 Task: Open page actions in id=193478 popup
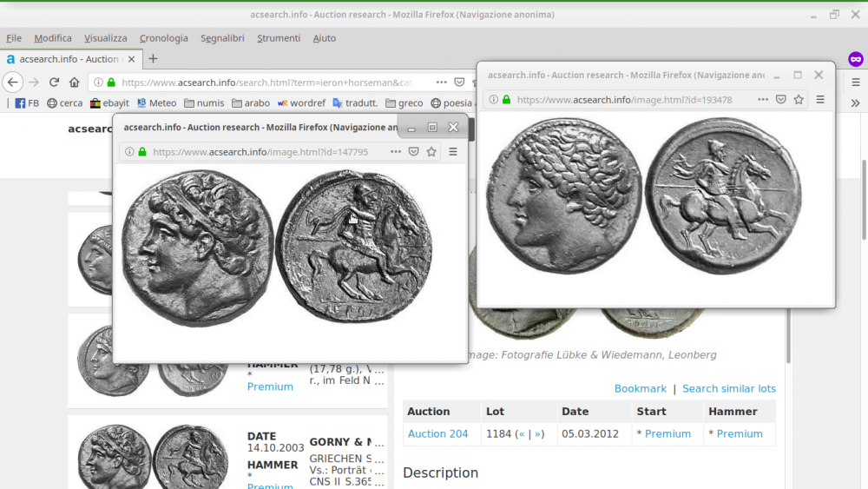pyautogui.click(x=763, y=100)
